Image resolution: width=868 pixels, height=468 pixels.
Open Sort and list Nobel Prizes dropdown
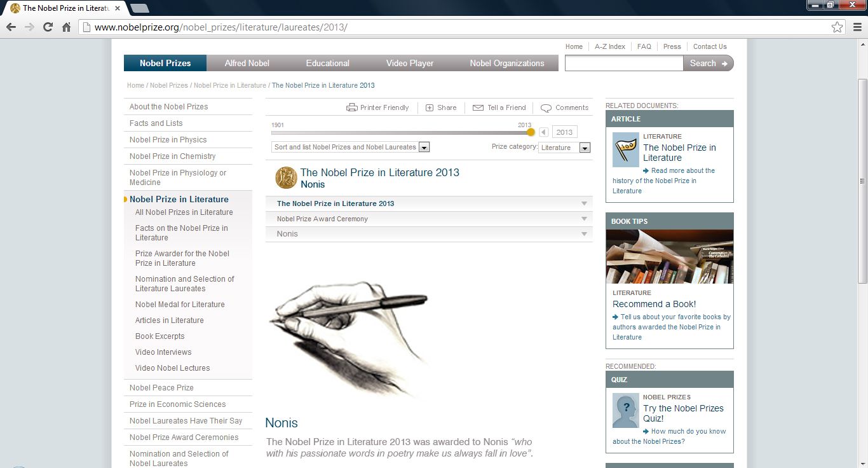pos(351,147)
